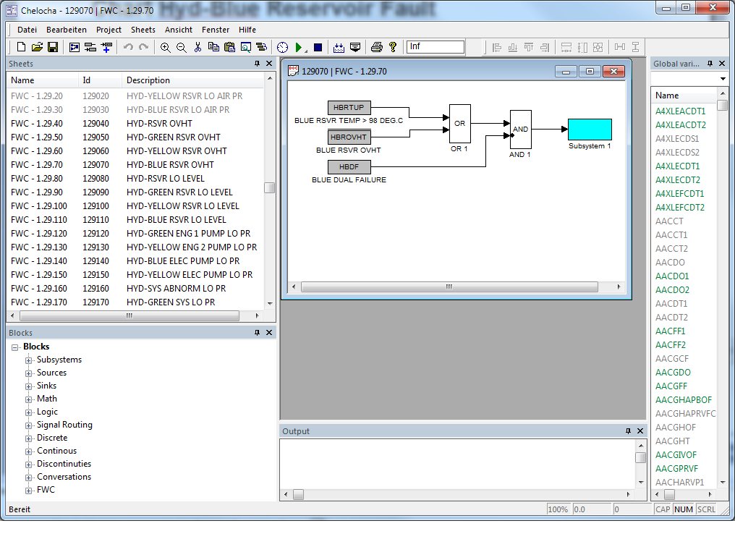Expand the FWC tree node
Screen dimensions: 735x560
29,491
